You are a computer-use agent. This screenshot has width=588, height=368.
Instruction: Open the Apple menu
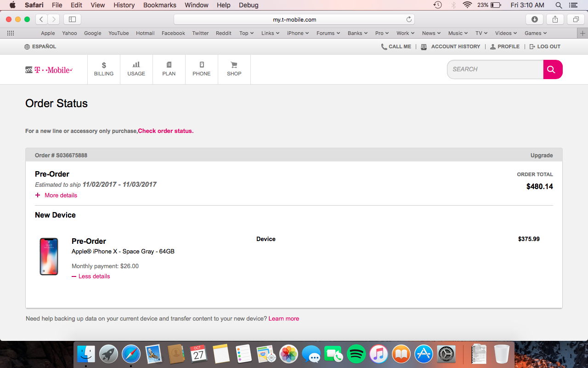coord(12,5)
